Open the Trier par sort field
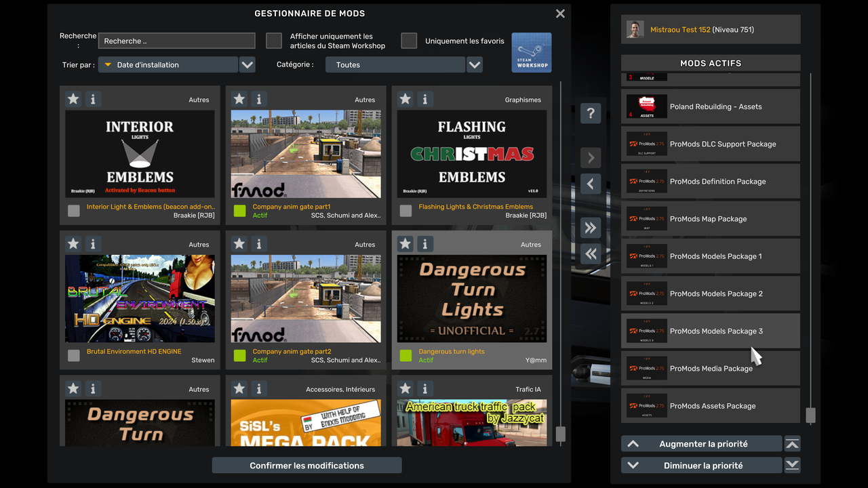This screenshot has width=868, height=488. (168, 64)
